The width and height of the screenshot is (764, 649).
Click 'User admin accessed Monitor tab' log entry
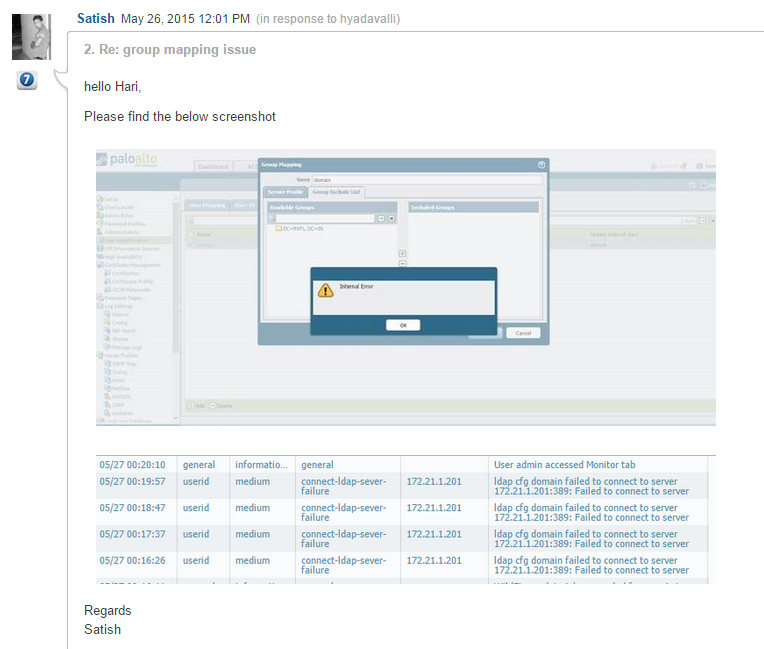coord(564,465)
